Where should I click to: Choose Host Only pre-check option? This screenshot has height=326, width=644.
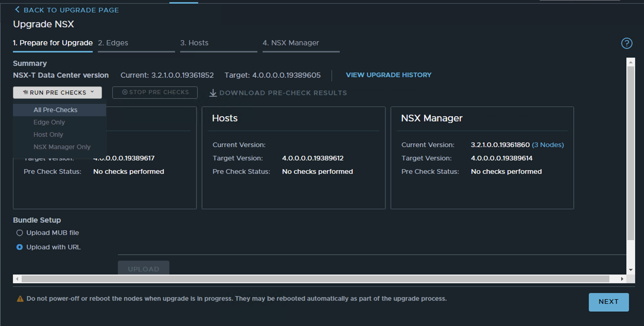48,135
